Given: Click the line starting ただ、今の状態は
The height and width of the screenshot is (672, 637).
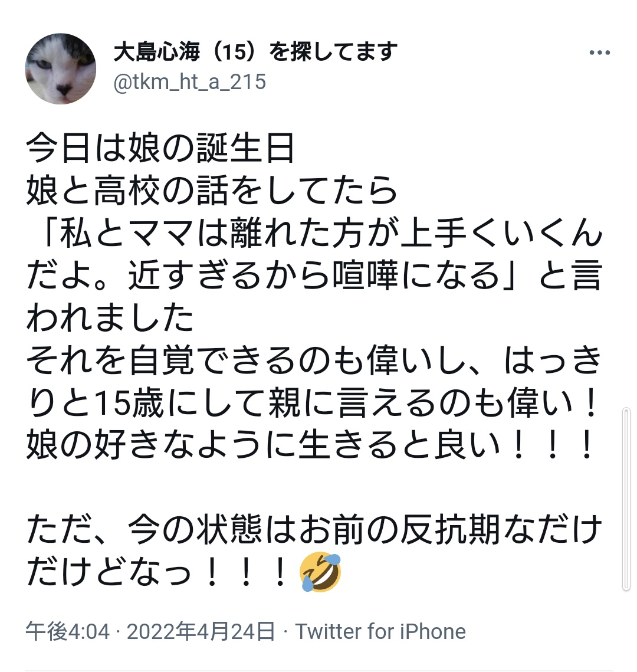Looking at the screenshot, I should click(314, 529).
